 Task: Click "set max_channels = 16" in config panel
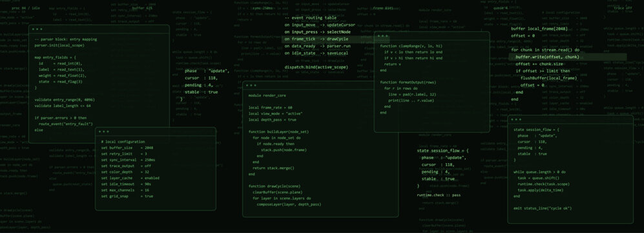click(x=125, y=190)
